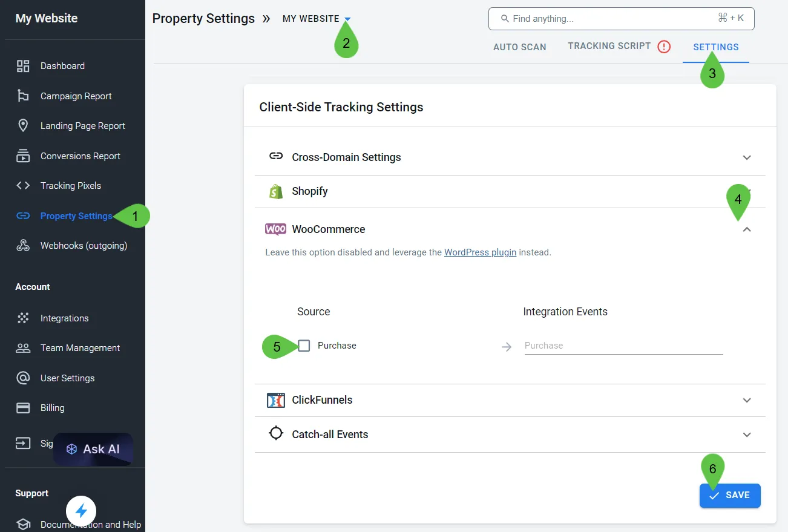Expand the Catch-all Events chevron

pyautogui.click(x=747, y=435)
